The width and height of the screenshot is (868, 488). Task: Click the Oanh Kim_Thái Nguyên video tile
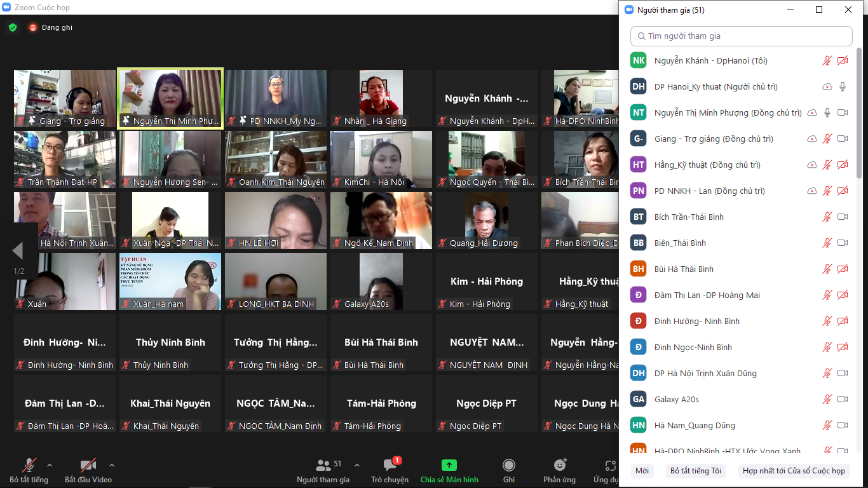[x=276, y=159]
